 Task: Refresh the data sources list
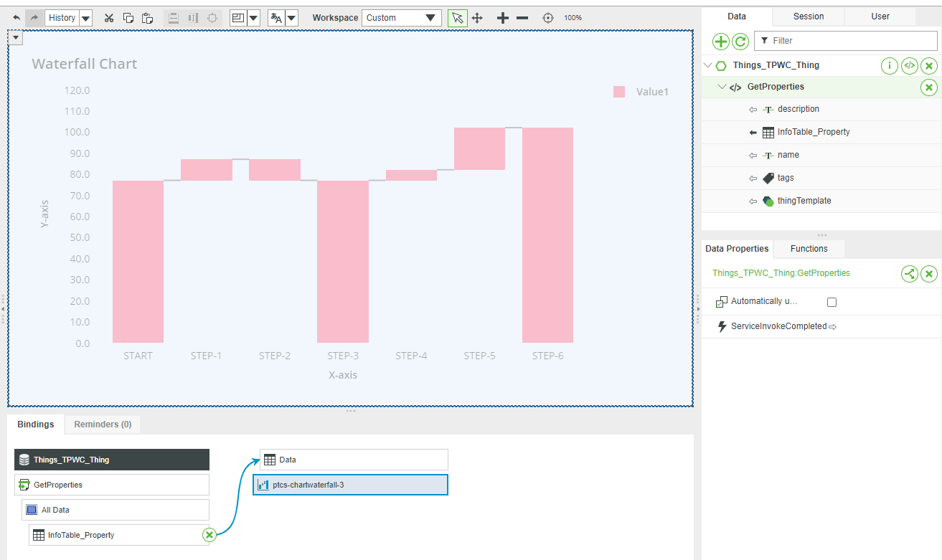coord(740,42)
